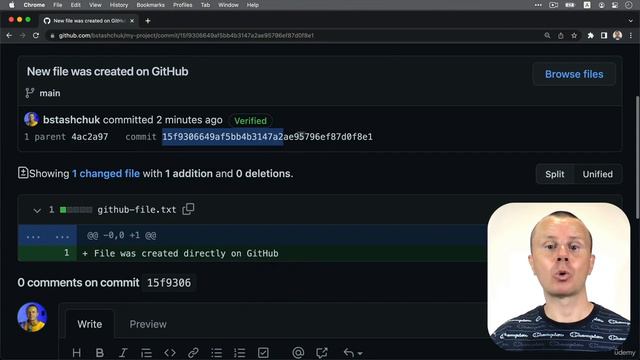Open the parent commit 4ac2a97
640x360 pixels.
coord(90,137)
